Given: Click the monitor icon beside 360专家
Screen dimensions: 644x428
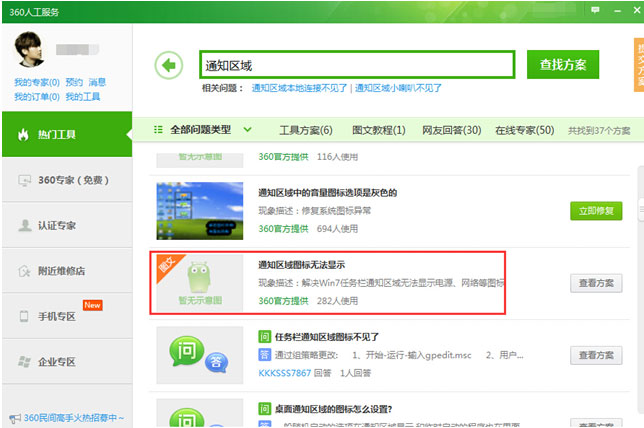Looking at the screenshot, I should coord(24,180).
